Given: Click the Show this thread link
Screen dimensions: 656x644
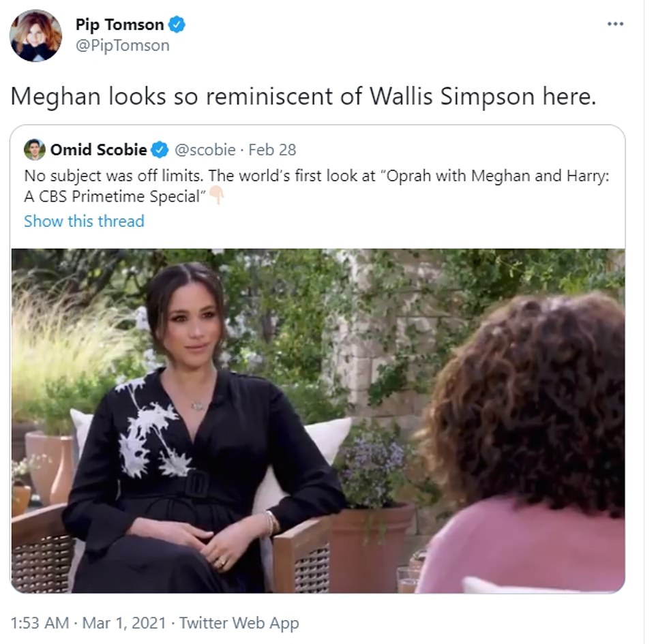Looking at the screenshot, I should tap(84, 221).
